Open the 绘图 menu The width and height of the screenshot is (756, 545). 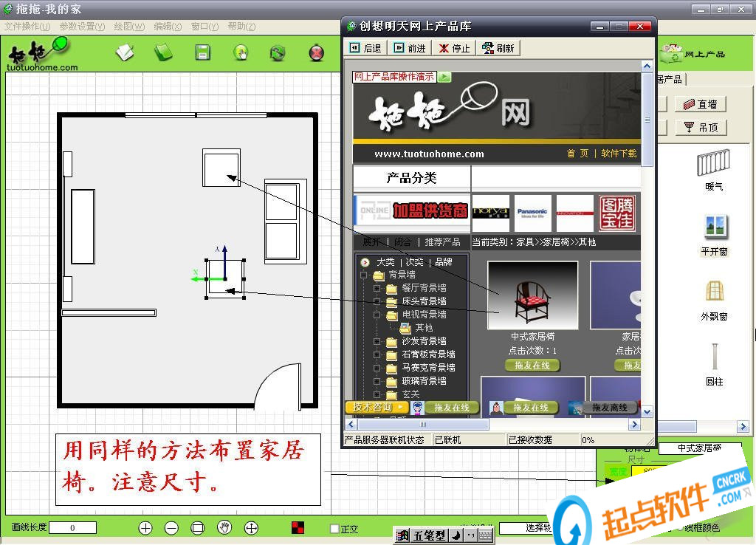tap(129, 27)
